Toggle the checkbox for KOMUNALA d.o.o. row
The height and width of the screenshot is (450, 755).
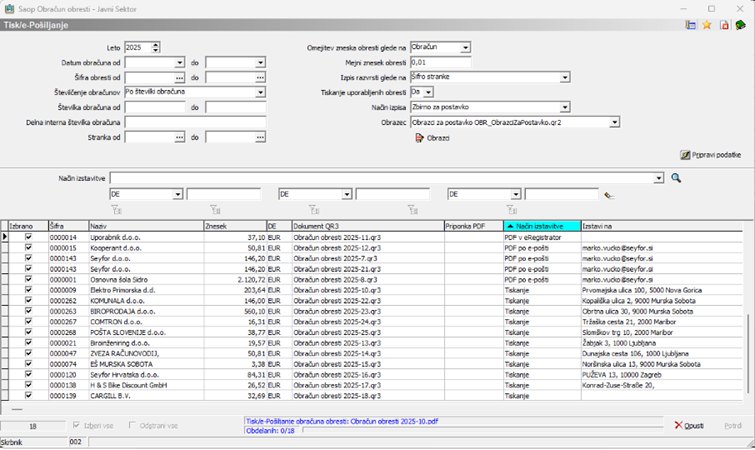click(x=28, y=301)
